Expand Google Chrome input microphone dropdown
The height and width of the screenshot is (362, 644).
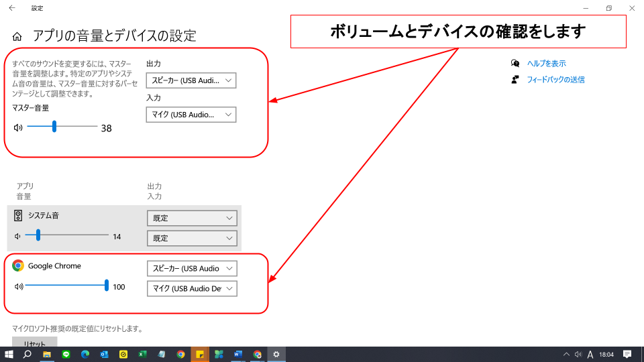[x=192, y=288]
